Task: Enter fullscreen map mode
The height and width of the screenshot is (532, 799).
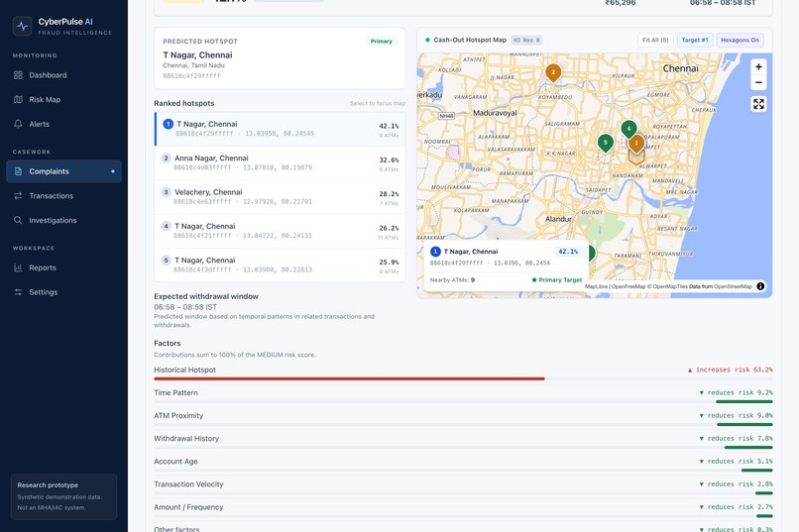Action: 758,104
